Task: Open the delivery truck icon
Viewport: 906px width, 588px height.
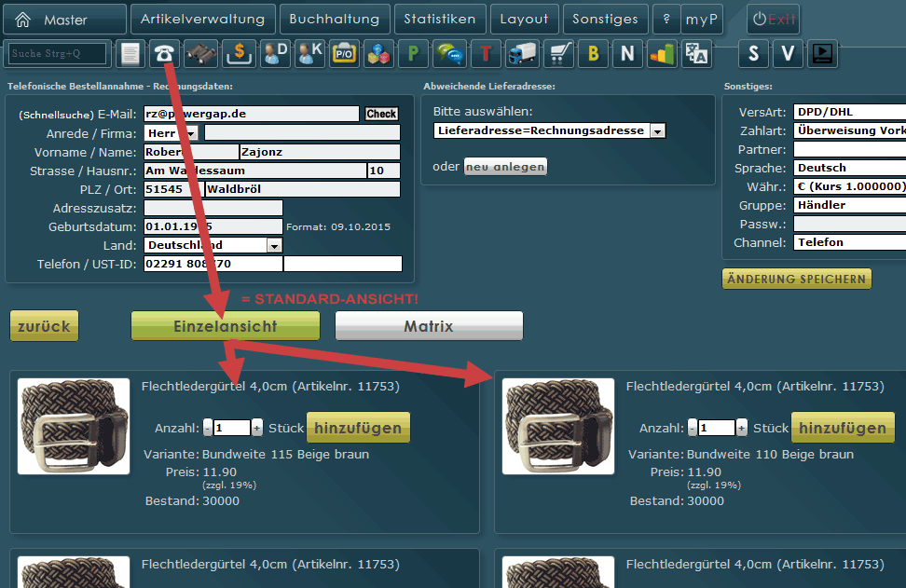Action: click(x=522, y=54)
